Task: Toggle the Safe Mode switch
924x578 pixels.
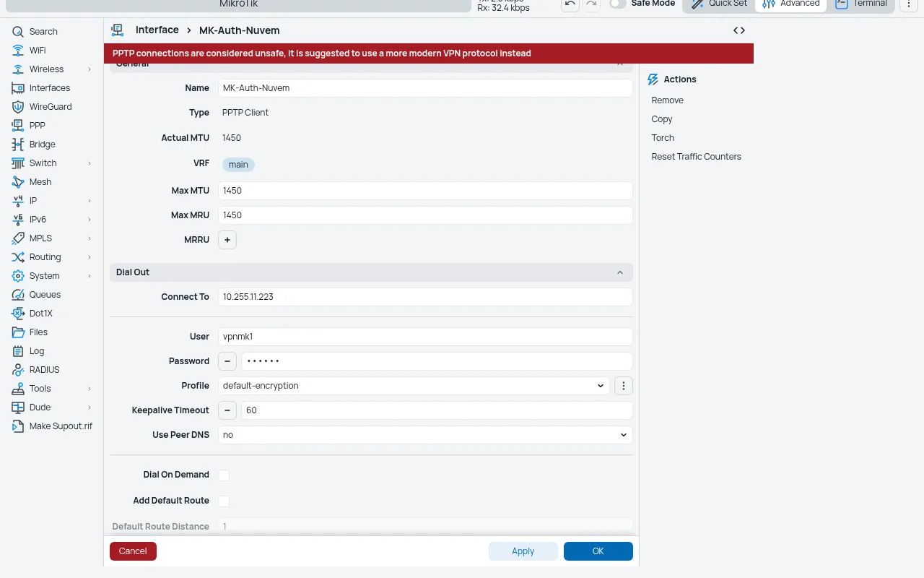Action: tap(617, 4)
